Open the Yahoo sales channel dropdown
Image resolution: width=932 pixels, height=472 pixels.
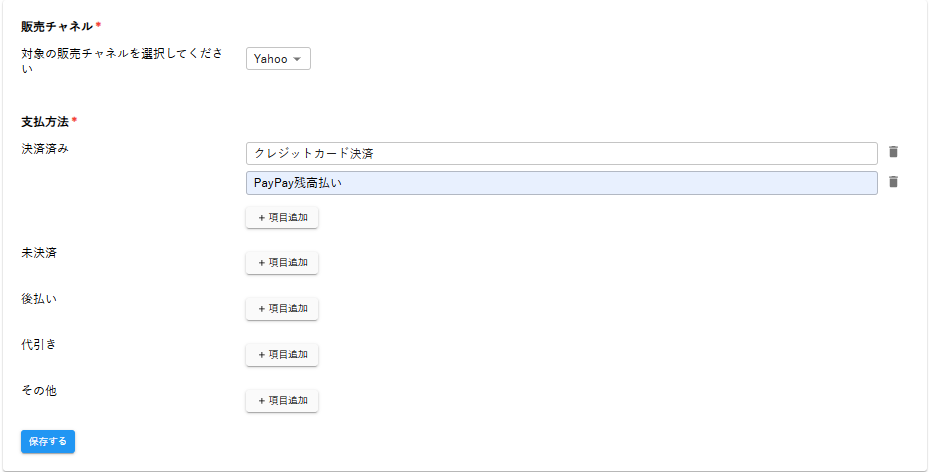tap(278, 59)
